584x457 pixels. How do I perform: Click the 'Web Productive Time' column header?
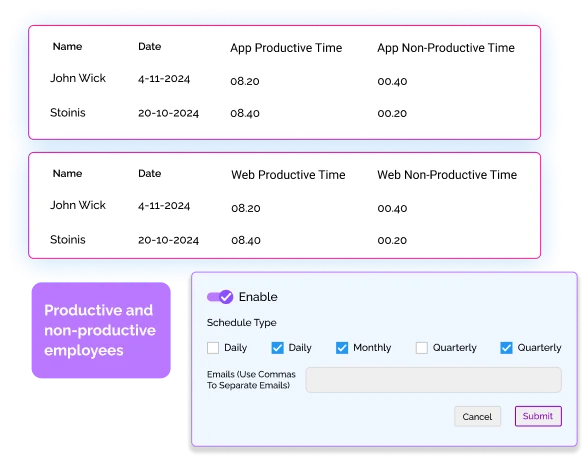tap(288, 175)
